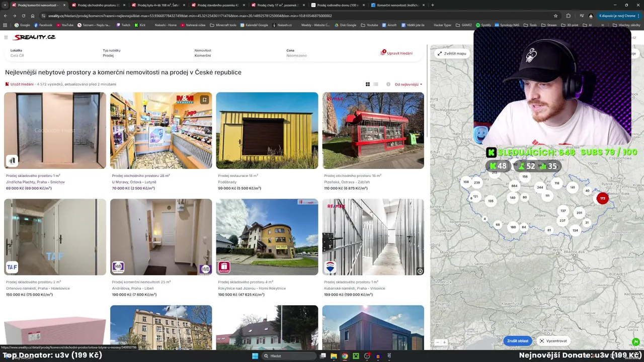Click the TAF agency logo on Holešovice listing
The height and width of the screenshot is (362, 644).
12,267
